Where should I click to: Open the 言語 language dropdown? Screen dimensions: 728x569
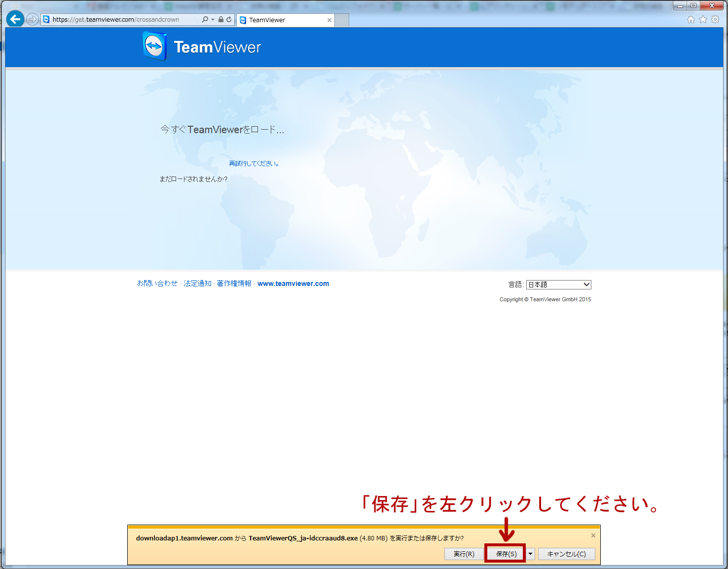[x=559, y=284]
